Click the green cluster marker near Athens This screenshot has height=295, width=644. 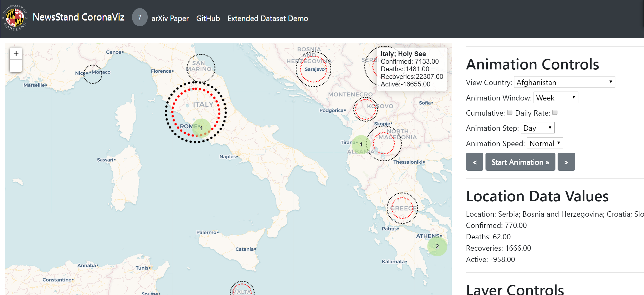(437, 246)
